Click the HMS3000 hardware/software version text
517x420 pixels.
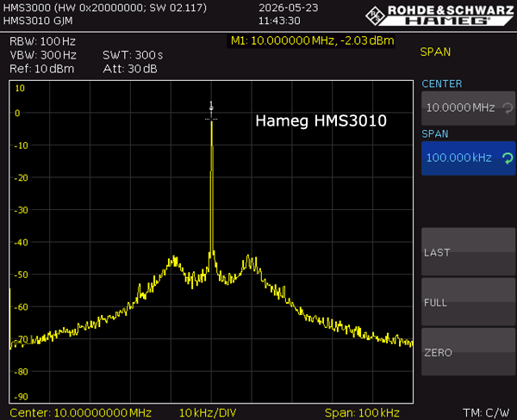[x=105, y=8]
